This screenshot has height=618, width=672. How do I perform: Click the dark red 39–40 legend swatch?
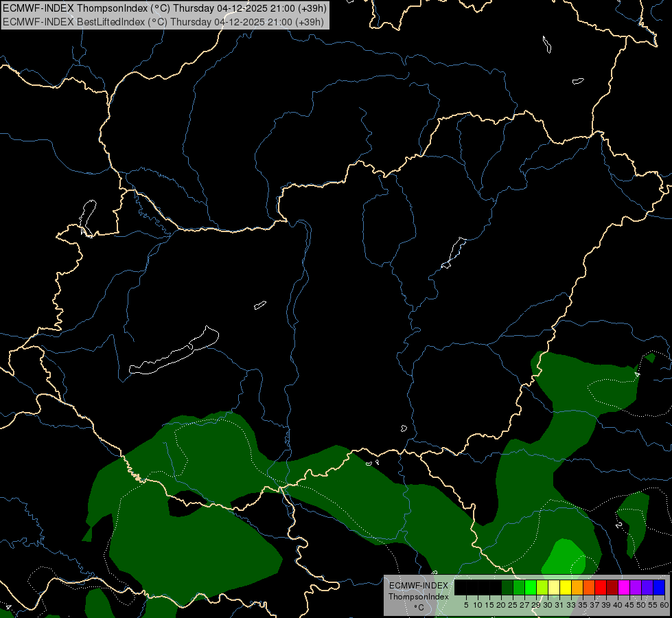(x=612, y=587)
